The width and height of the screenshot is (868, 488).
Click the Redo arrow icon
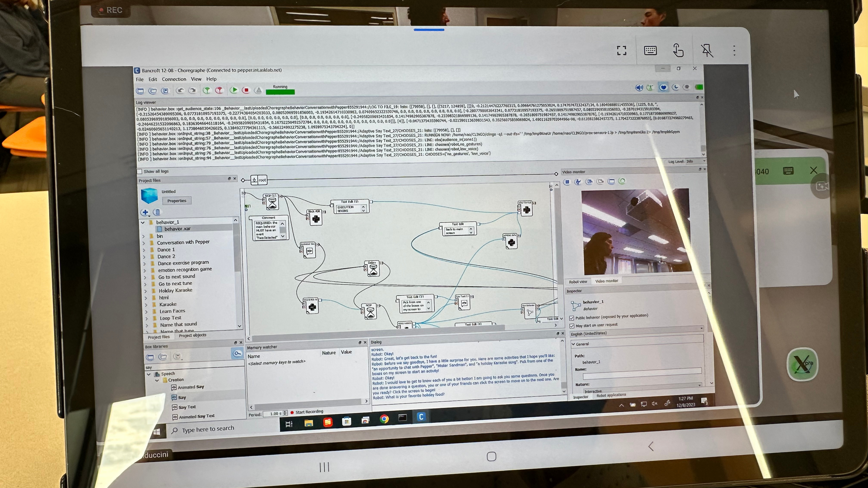pos(192,91)
